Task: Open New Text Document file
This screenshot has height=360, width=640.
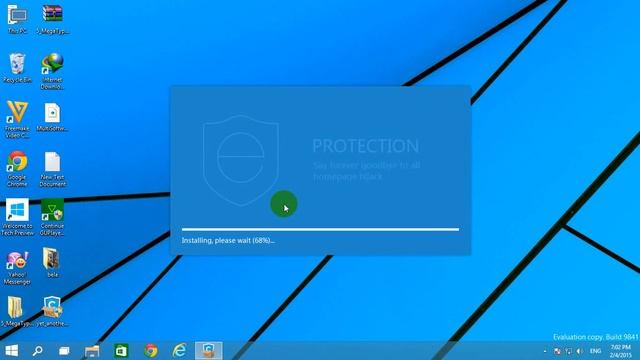Action: (52, 169)
